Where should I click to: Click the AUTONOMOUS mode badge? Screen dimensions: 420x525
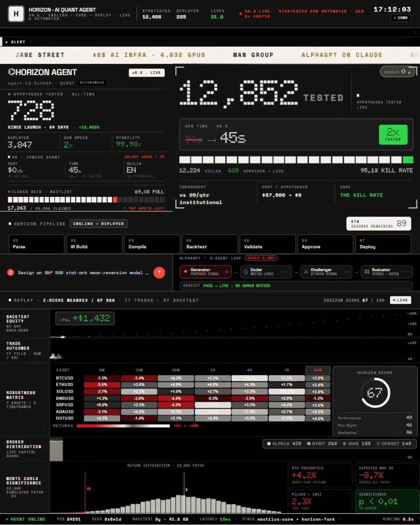tap(92, 83)
